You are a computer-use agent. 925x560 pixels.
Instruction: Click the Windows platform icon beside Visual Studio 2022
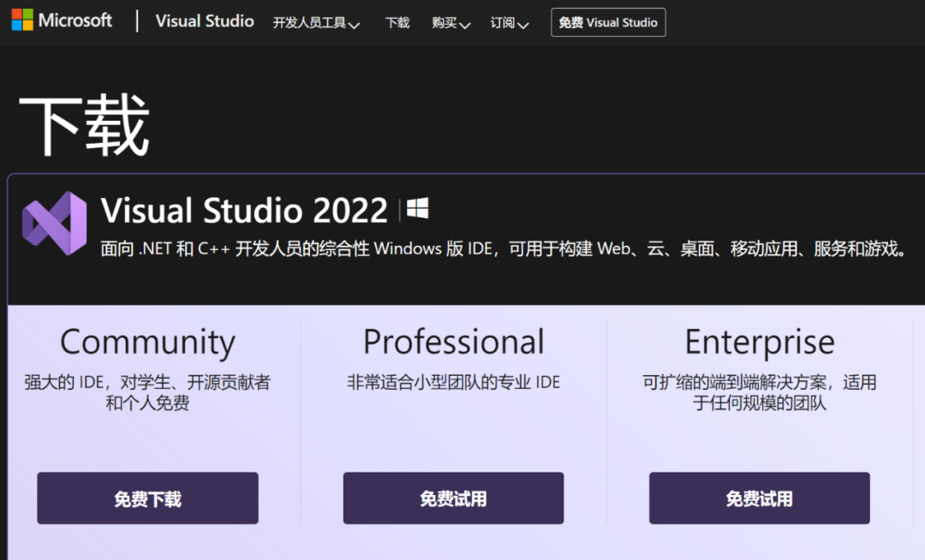pos(417,209)
